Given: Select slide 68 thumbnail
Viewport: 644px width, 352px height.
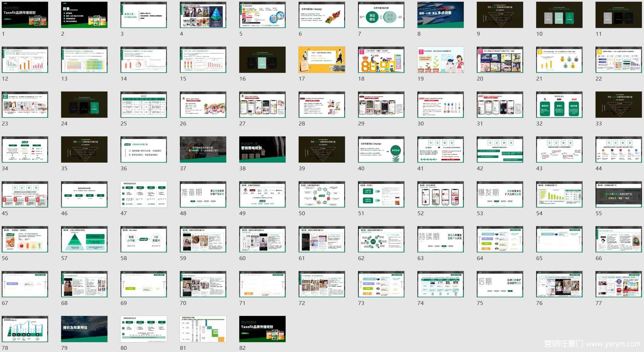Looking at the screenshot, I should tap(84, 284).
